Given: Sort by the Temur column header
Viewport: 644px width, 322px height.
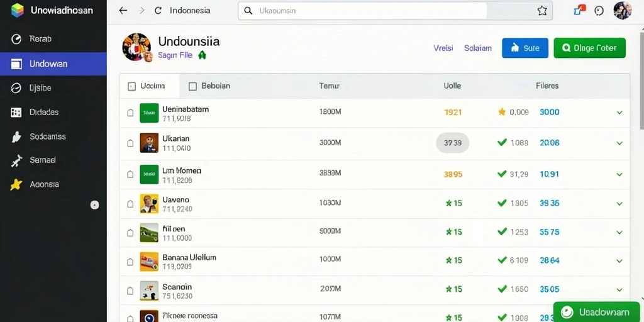Looking at the screenshot, I should (x=329, y=86).
